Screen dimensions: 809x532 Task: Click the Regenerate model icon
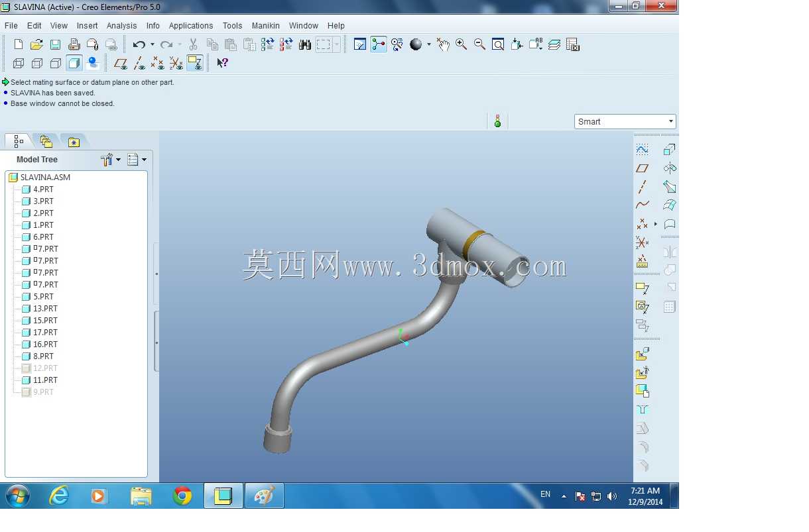268,44
